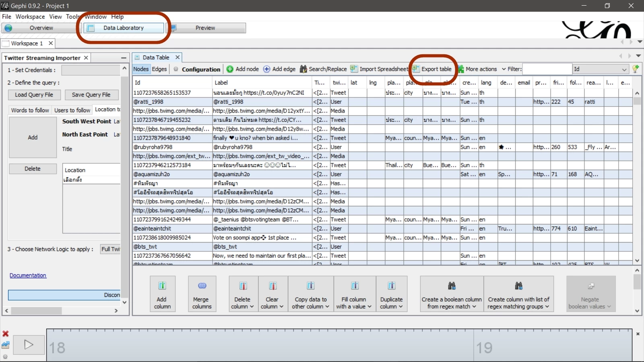Image resolution: width=644 pixels, height=362 pixels.
Task: Open the File menu
Action: [x=6, y=16]
